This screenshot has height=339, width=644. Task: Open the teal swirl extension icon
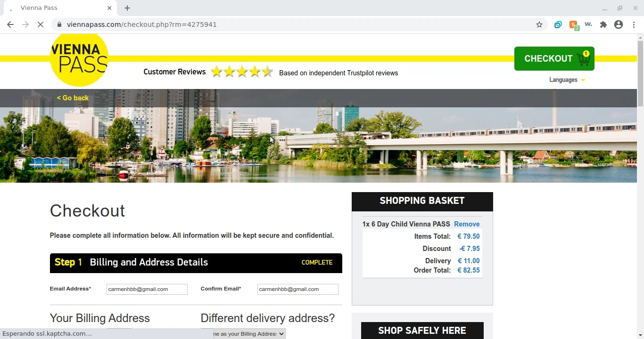[558, 24]
